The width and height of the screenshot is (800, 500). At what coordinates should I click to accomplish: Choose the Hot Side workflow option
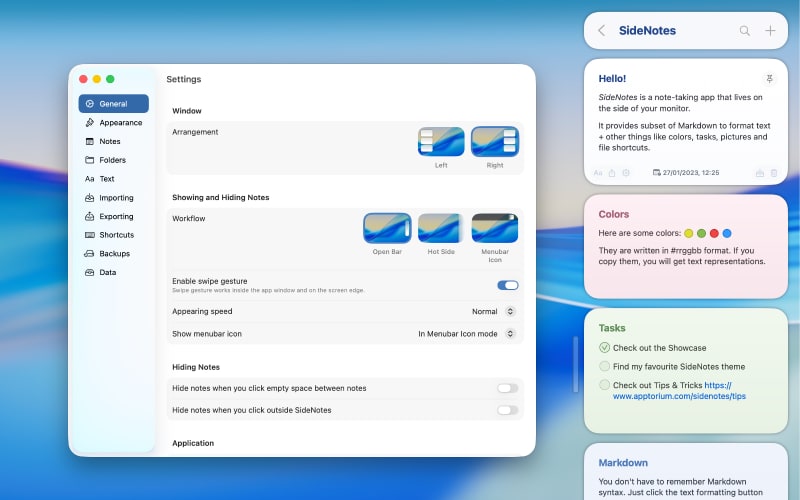click(441, 228)
